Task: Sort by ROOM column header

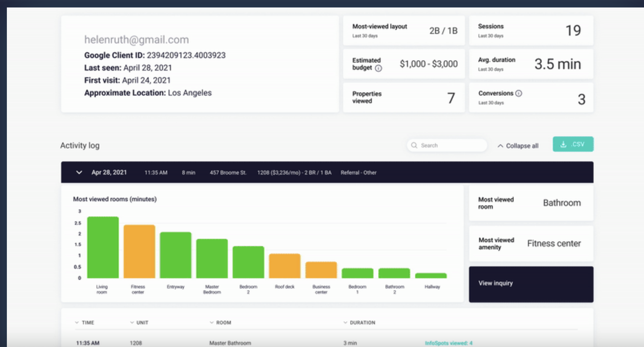Action: pyautogui.click(x=223, y=323)
